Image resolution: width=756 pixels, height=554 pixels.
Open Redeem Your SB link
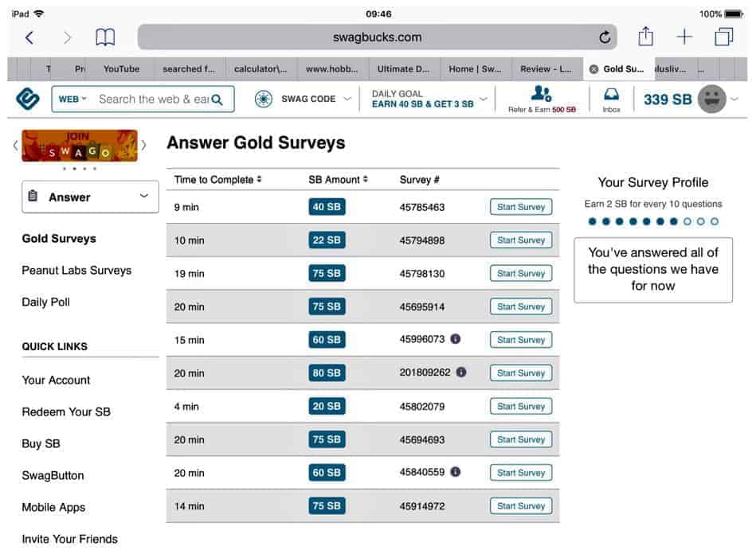pos(66,412)
